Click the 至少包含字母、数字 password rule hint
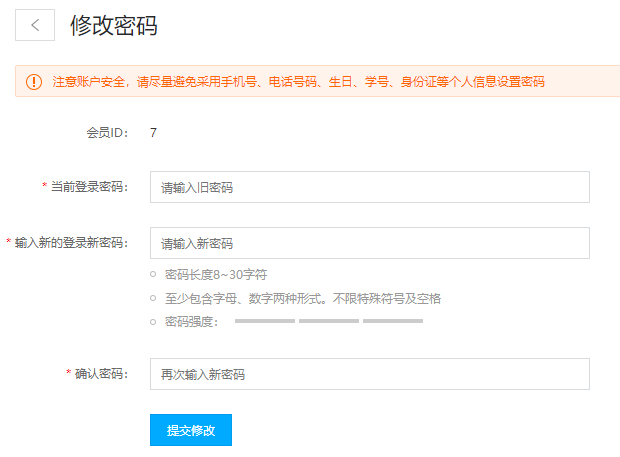 [x=302, y=298]
